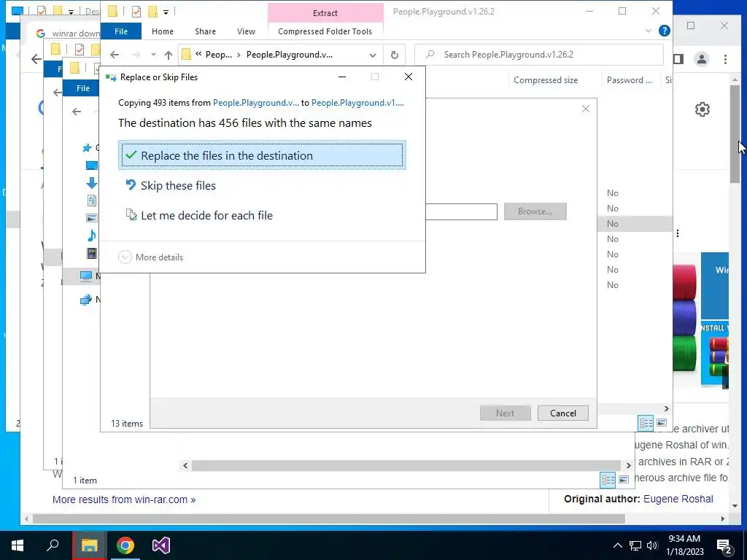Go up one folder level
This screenshot has width=747, height=560.
(169, 55)
